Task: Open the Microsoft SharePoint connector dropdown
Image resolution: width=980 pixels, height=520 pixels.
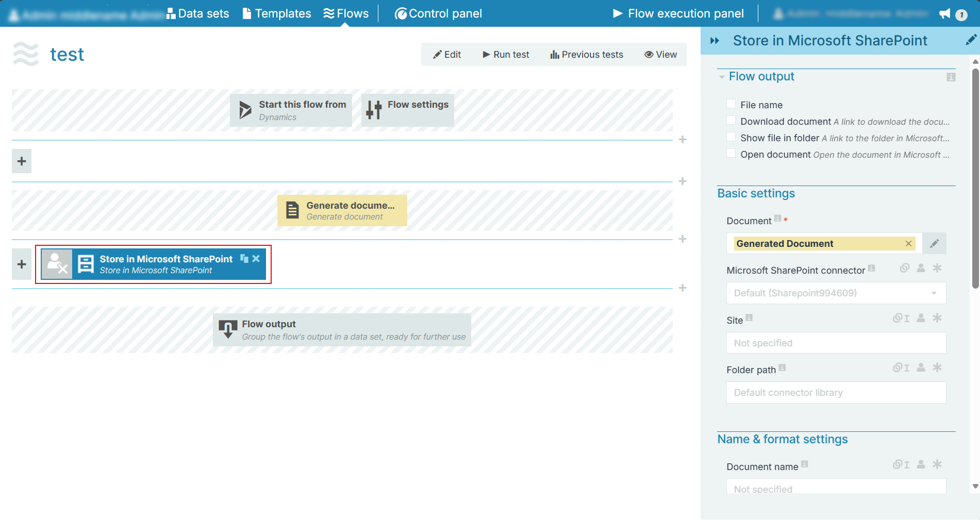Action: coord(836,293)
